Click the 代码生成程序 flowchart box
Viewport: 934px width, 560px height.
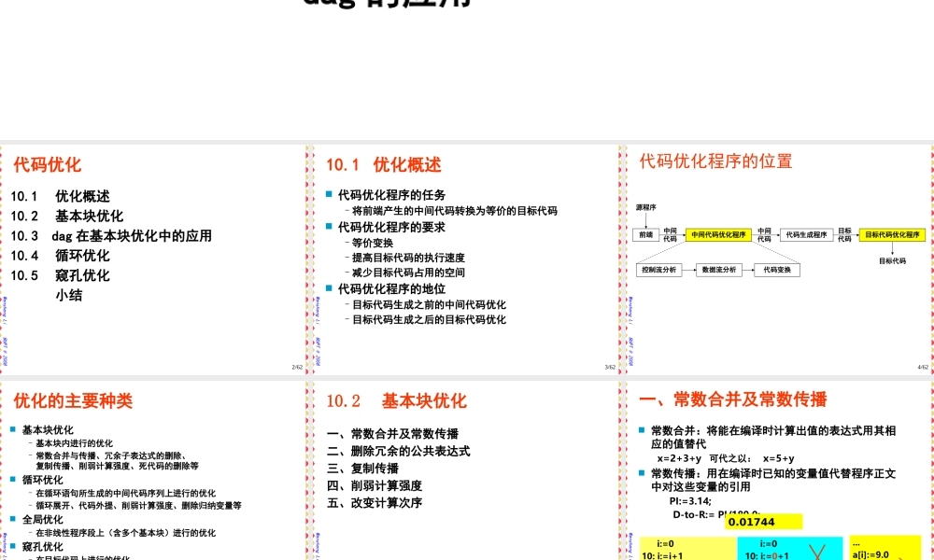(x=805, y=234)
